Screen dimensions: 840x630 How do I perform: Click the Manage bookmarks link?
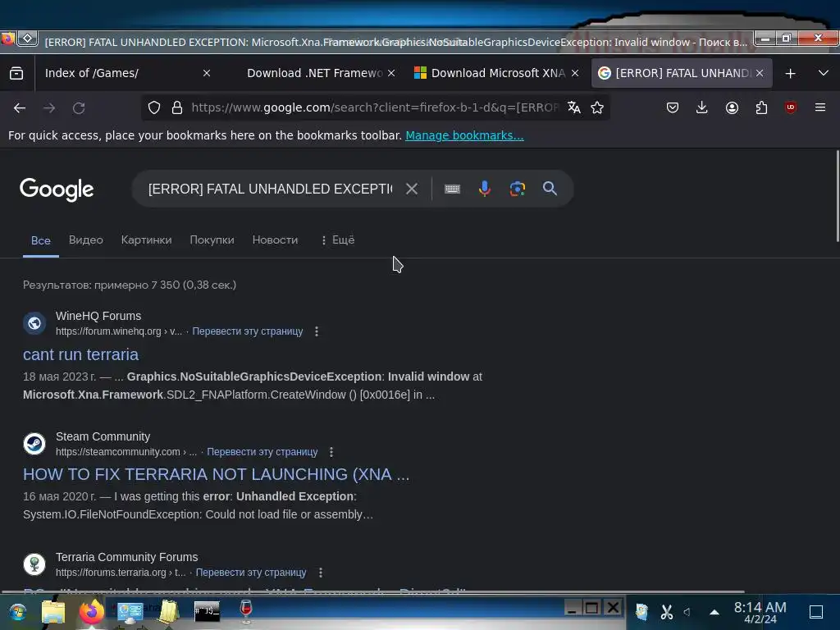click(464, 135)
